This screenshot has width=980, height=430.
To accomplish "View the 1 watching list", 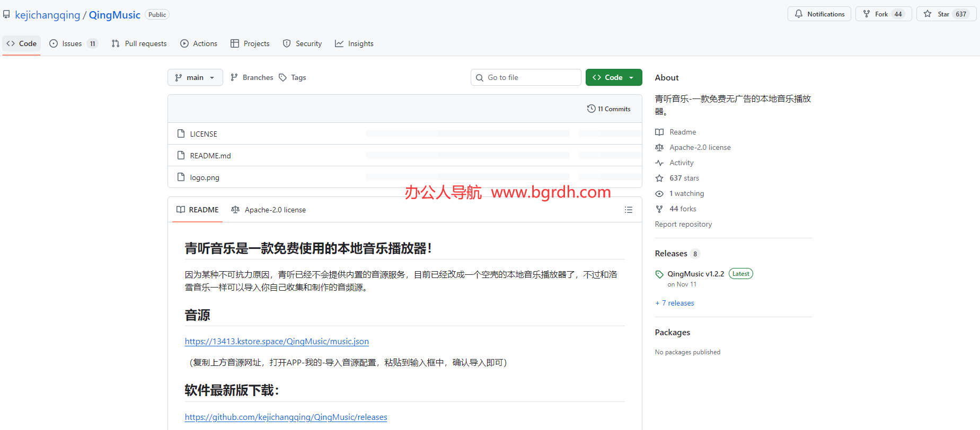I will [x=686, y=193].
